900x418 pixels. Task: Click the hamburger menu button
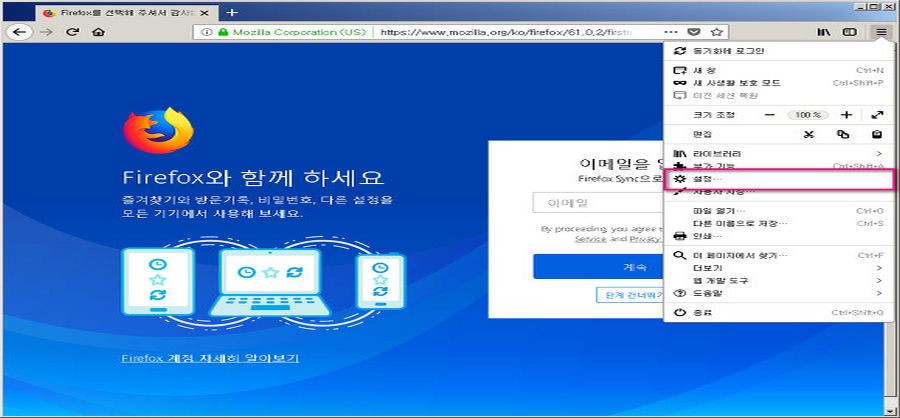click(881, 32)
